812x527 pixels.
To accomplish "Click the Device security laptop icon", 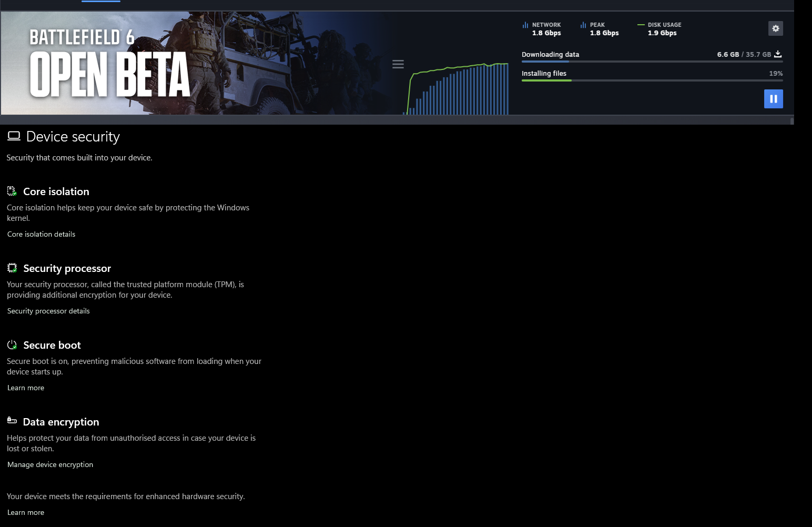I will point(14,136).
